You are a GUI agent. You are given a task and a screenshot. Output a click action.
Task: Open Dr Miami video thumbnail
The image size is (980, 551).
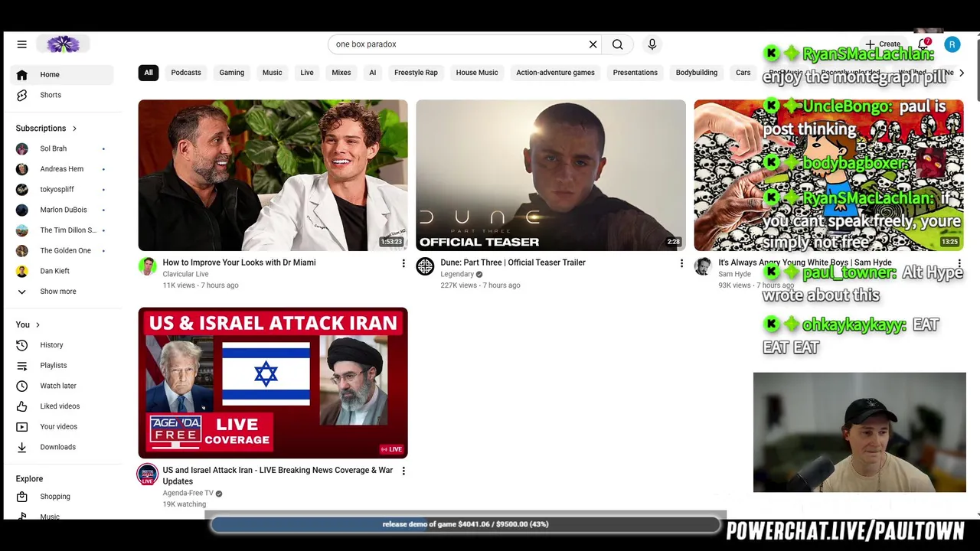pyautogui.click(x=273, y=175)
